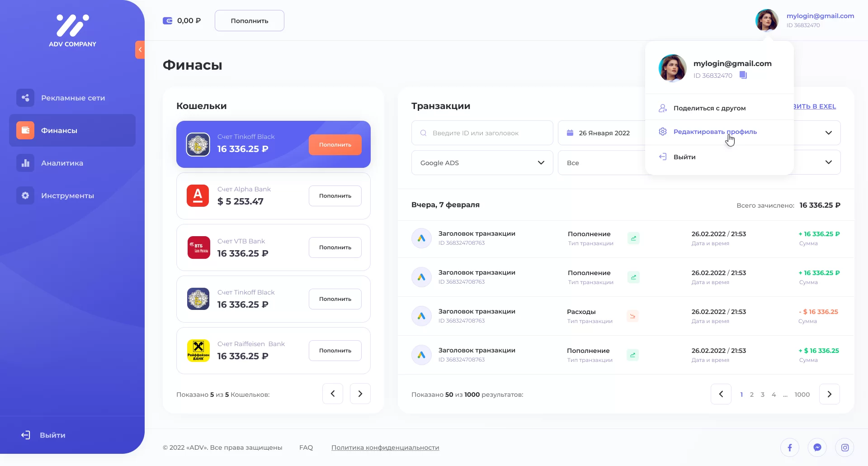Click the wallet balance icon in header
Viewport: 868px width, 466px height.
[x=167, y=21]
